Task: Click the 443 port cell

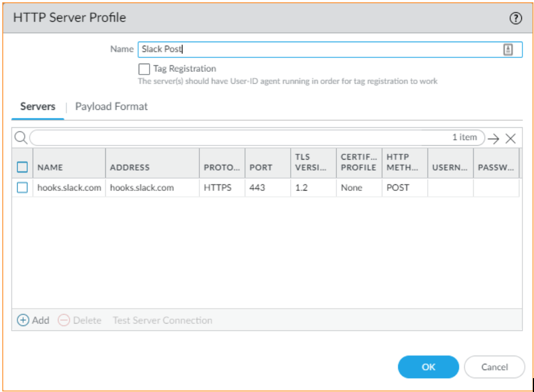Action: [268, 188]
